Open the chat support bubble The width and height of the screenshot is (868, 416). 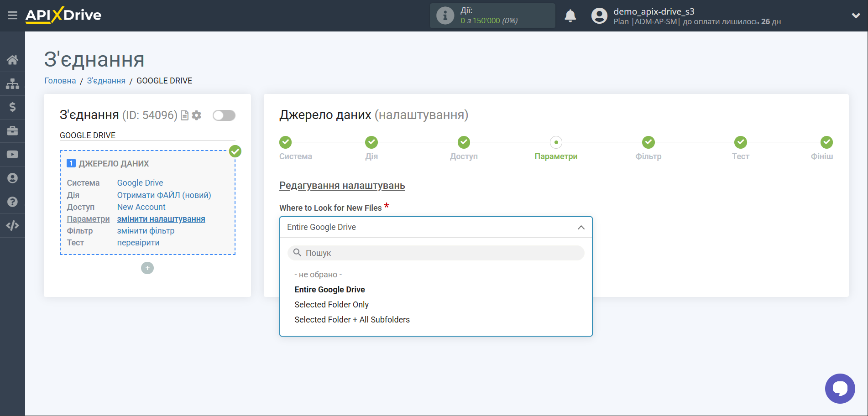click(x=840, y=389)
